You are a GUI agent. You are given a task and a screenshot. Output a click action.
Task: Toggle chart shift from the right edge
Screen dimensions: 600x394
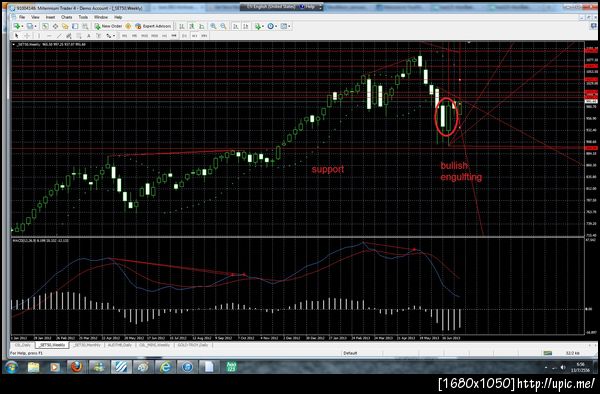point(246,26)
